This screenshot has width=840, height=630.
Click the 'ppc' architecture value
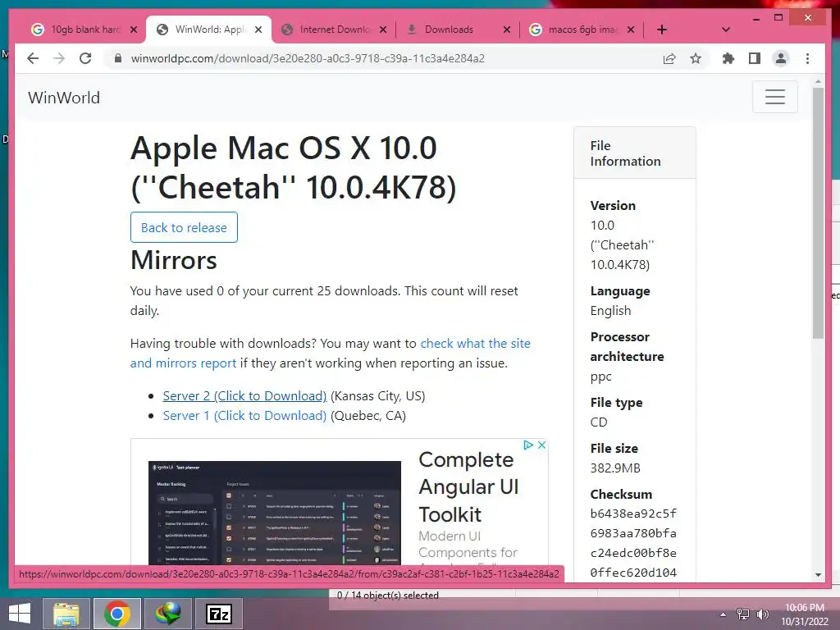pos(601,377)
